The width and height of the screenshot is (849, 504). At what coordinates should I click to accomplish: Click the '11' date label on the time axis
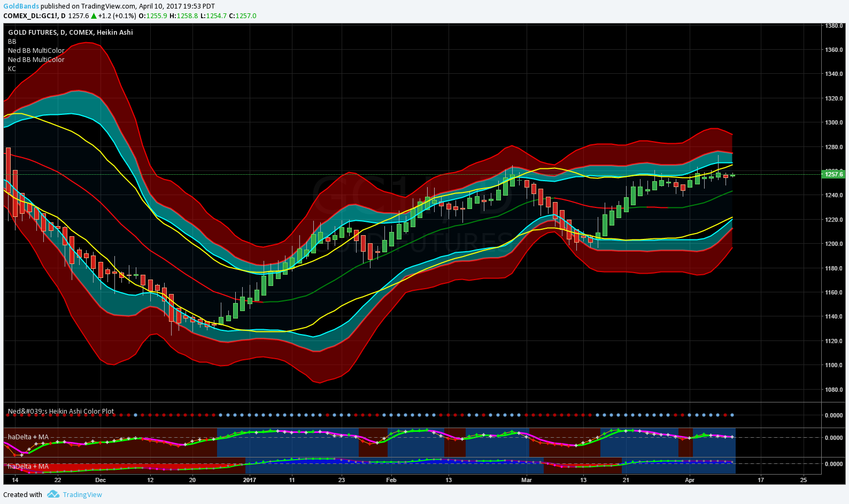[x=292, y=480]
